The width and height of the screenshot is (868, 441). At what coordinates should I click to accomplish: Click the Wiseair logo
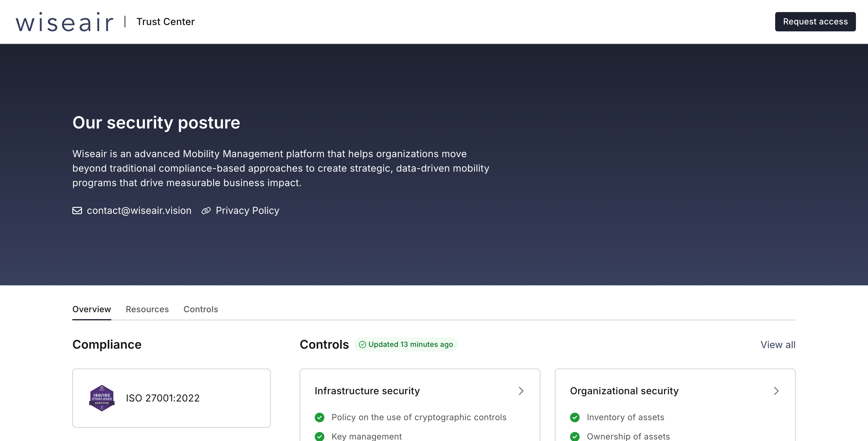point(64,22)
